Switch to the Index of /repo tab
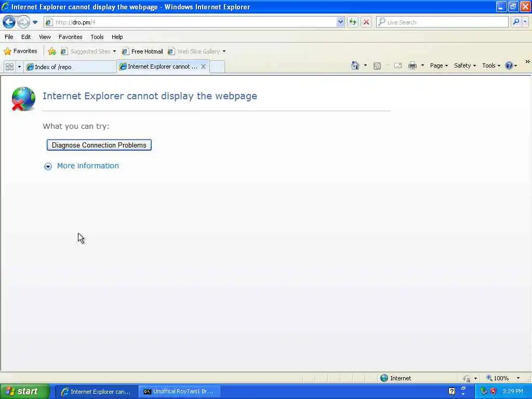Image resolution: width=532 pixels, height=399 pixels. (70, 67)
